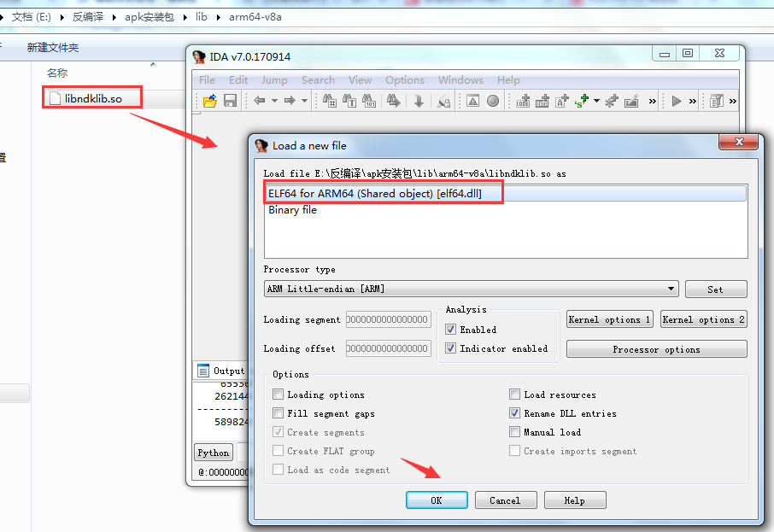Open the Windows menu
The height and width of the screenshot is (532, 774).
[x=460, y=80]
